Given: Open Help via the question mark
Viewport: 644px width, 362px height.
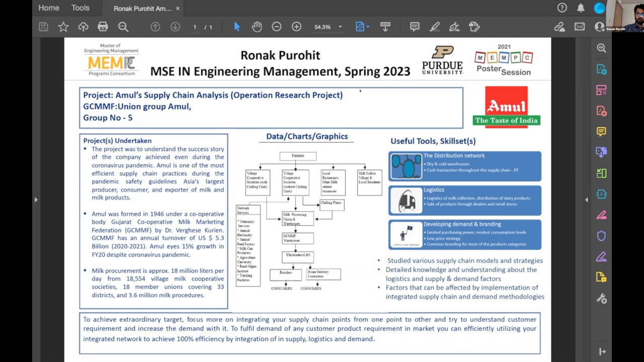Looking at the screenshot, I should pos(562,8).
